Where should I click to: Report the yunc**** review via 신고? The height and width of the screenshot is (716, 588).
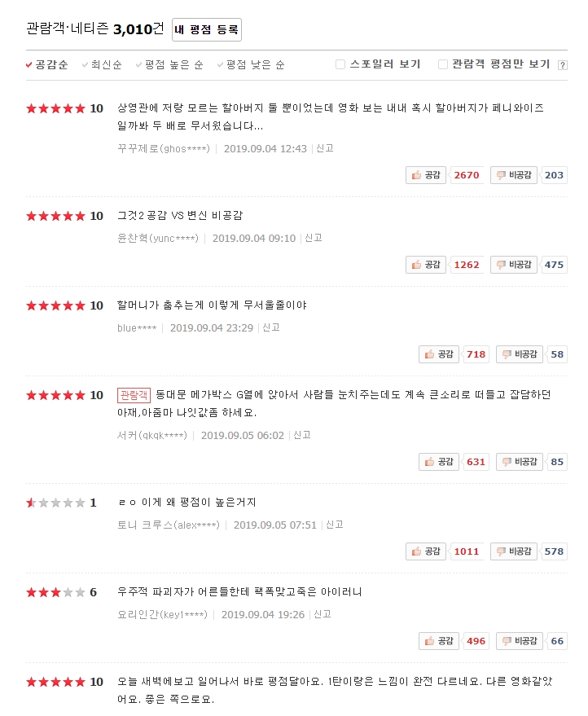tap(314, 238)
